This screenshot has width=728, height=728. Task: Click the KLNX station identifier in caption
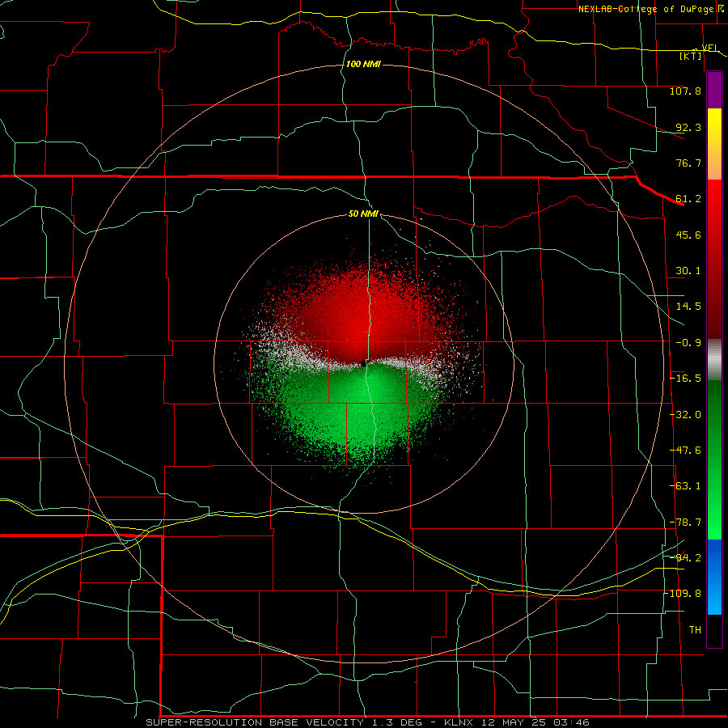(x=459, y=722)
